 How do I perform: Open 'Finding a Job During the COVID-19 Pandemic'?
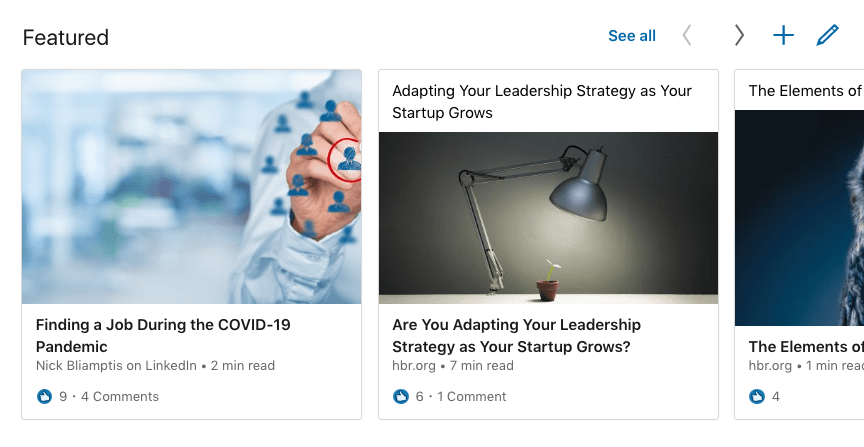[163, 336]
